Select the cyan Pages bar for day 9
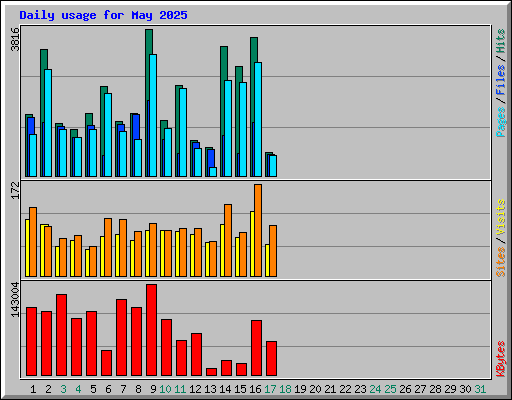512x400 pixels. coord(153,115)
